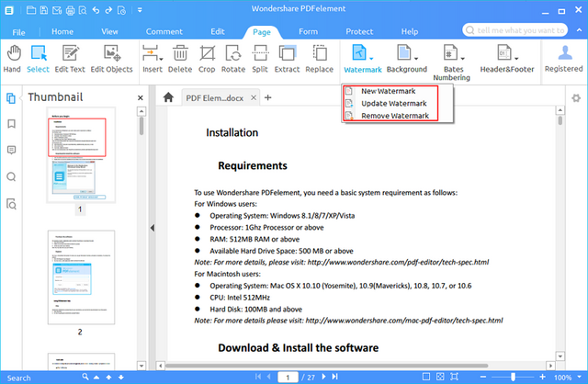Click the save icon in quick access toolbar
Viewport: 588px width, 384px height.
point(44,10)
